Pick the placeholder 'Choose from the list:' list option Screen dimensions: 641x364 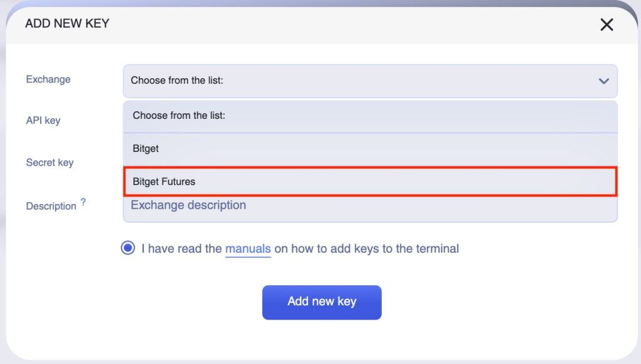coord(370,116)
